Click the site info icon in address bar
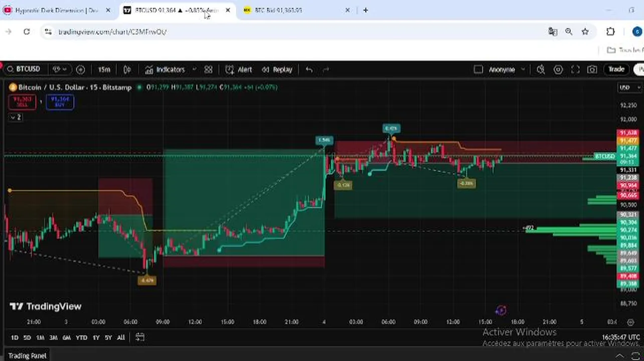The image size is (644, 361). pyautogui.click(x=48, y=32)
